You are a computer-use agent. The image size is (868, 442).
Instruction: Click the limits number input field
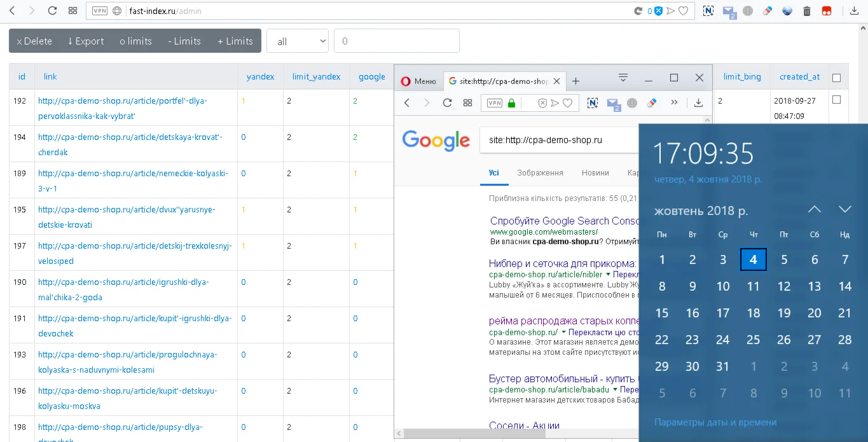click(396, 41)
